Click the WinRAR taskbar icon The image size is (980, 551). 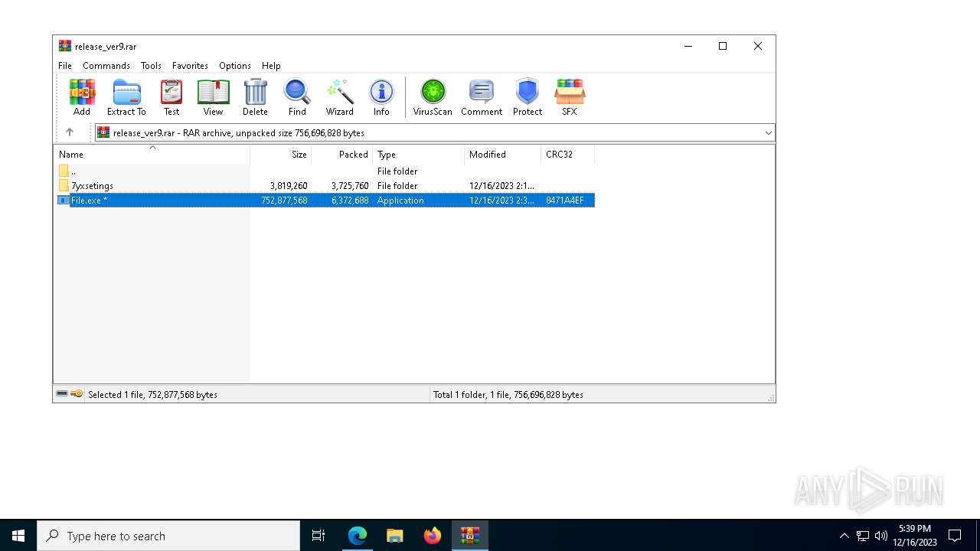[470, 536]
